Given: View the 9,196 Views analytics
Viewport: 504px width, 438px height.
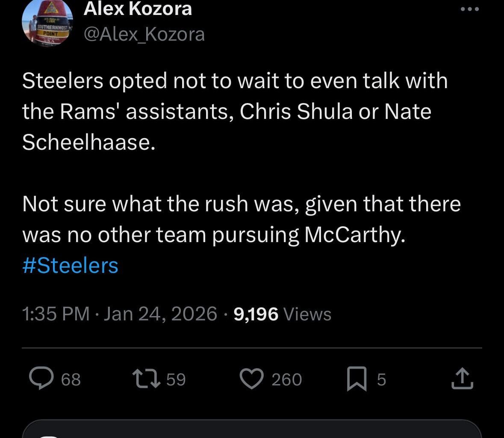Looking at the screenshot, I should (x=283, y=314).
